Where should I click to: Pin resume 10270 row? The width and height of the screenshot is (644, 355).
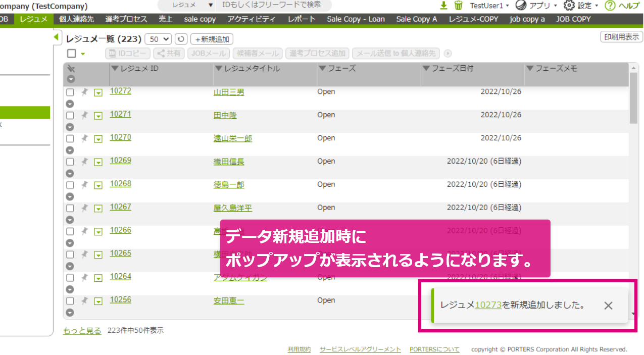pyautogui.click(x=84, y=138)
